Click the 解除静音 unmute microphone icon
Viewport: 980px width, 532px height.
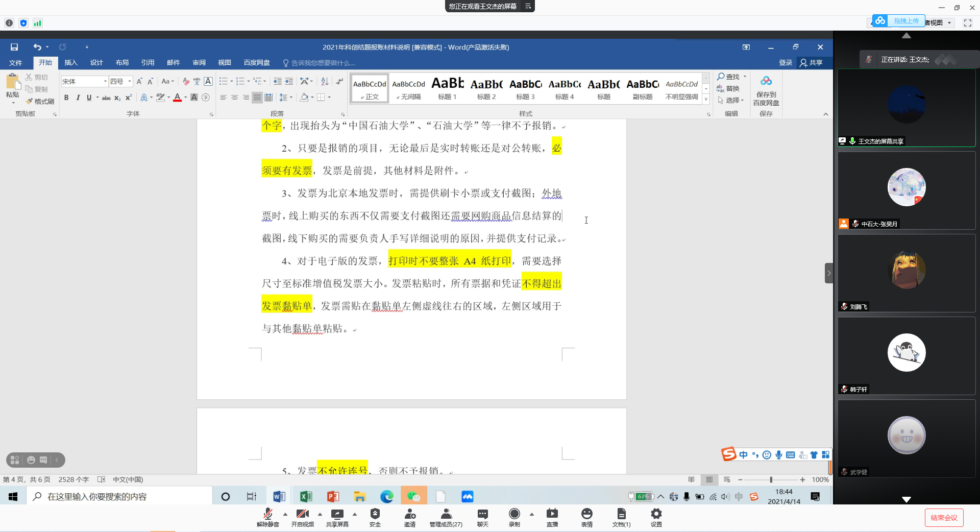tap(267, 515)
